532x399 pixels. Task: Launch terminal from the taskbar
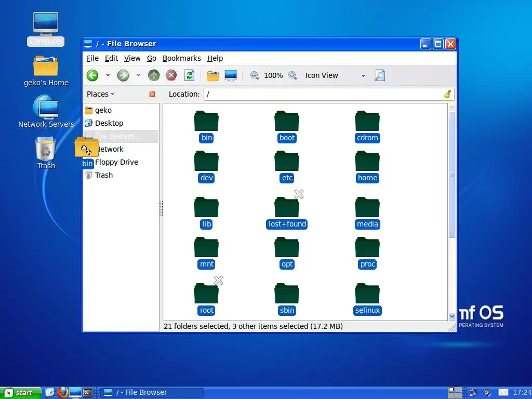click(88, 393)
